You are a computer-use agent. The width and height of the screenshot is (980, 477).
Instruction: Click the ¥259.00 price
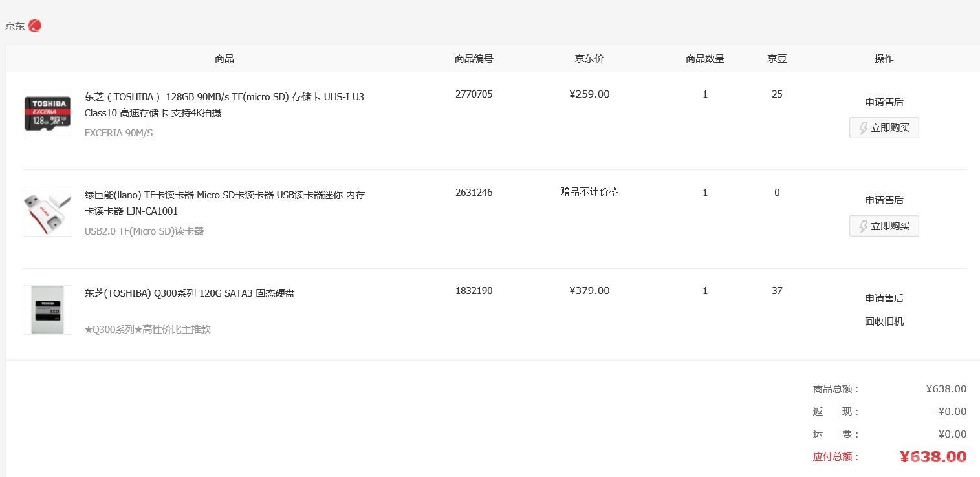[589, 94]
